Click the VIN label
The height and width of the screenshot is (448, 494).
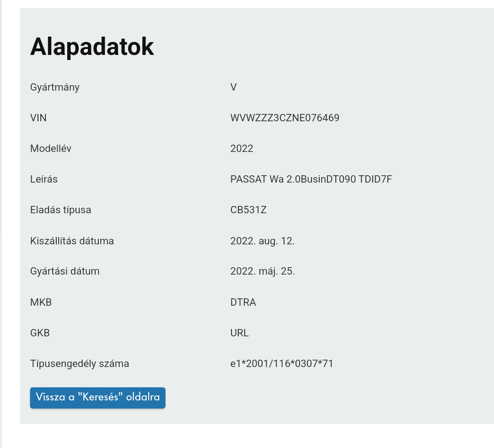[x=38, y=118]
